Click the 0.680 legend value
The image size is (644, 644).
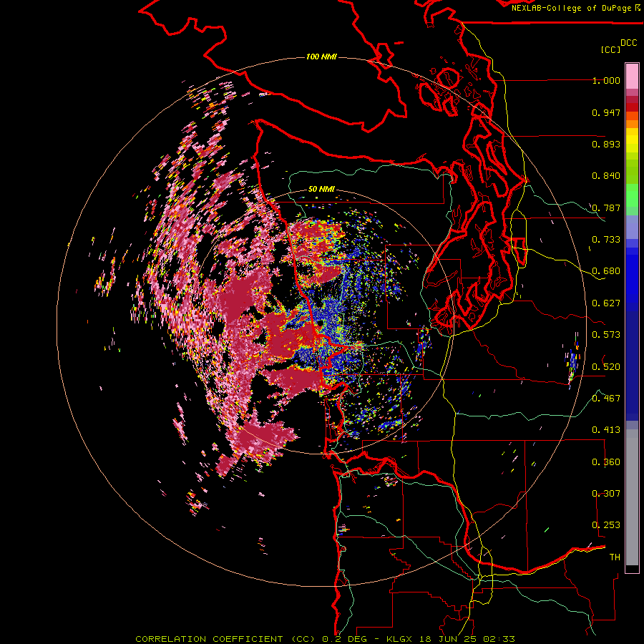tap(606, 271)
